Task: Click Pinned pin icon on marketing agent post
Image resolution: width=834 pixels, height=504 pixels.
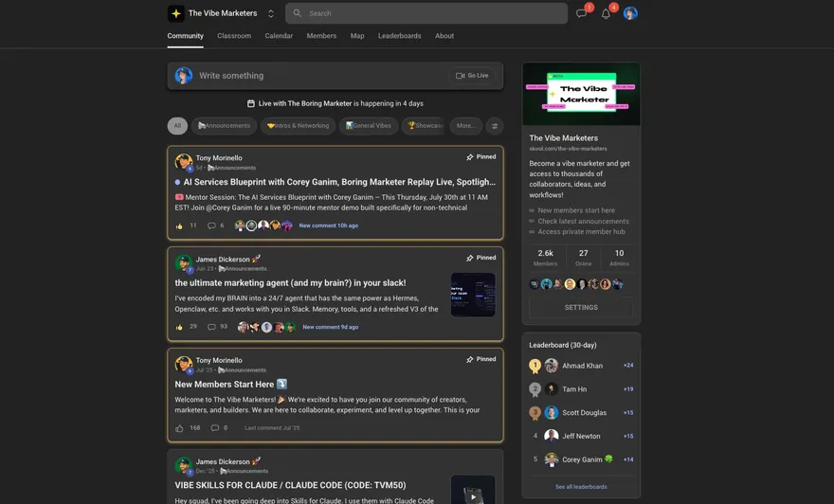Action: tap(470, 258)
